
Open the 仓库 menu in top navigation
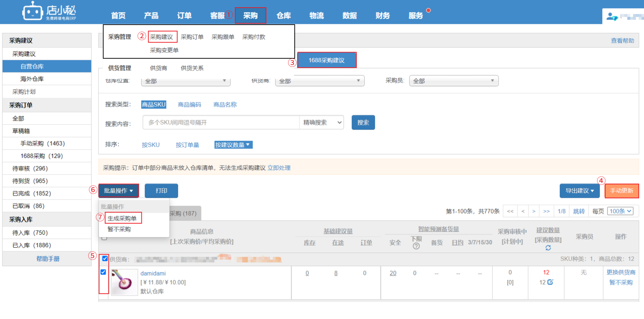tap(283, 15)
